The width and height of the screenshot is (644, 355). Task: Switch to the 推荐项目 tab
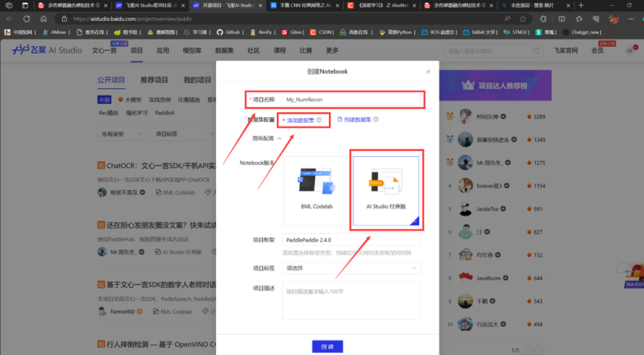[154, 80]
